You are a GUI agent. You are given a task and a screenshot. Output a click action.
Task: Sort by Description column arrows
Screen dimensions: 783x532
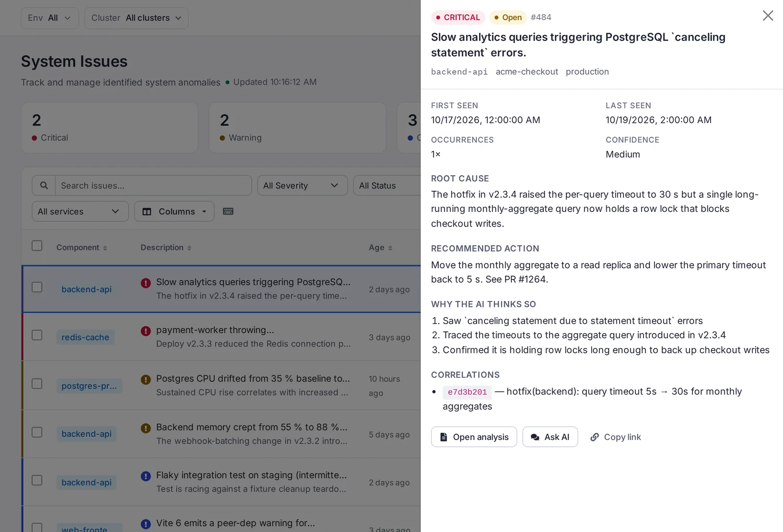189,248
